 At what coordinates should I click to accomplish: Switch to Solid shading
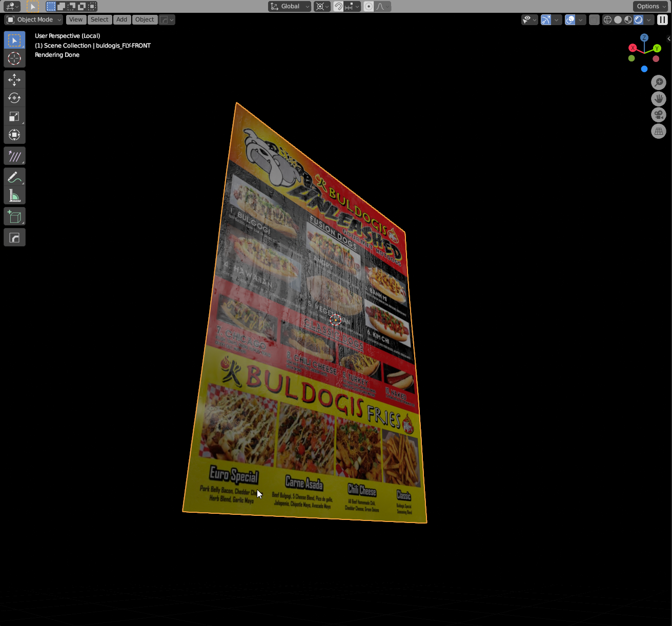pyautogui.click(x=618, y=19)
